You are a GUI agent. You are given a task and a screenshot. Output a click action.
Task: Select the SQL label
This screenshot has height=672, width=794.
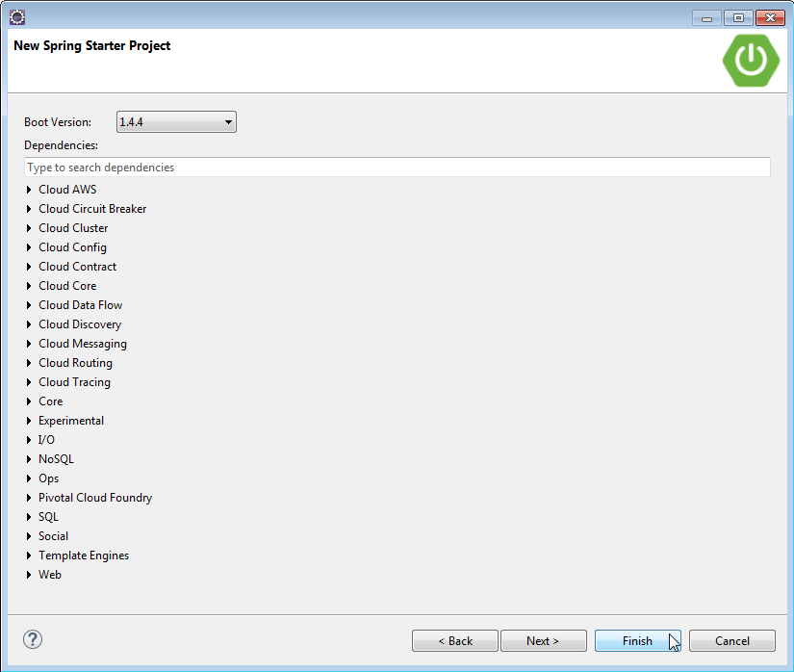(49, 517)
